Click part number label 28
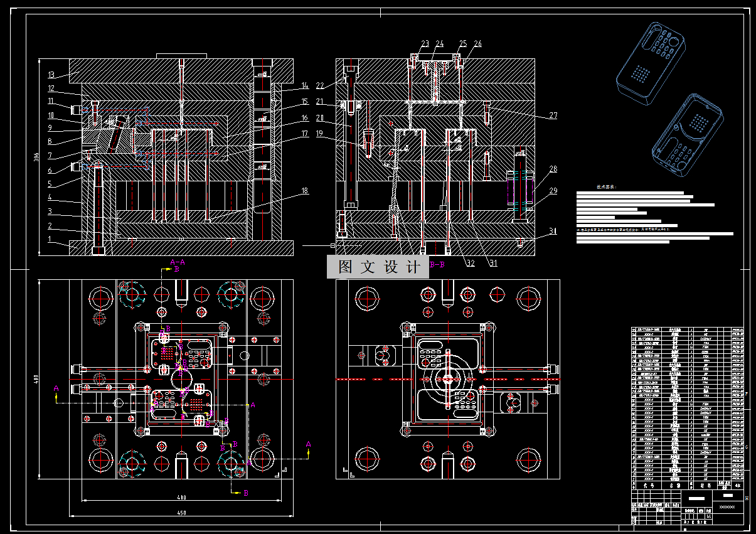The width and height of the screenshot is (756, 534). click(x=553, y=169)
